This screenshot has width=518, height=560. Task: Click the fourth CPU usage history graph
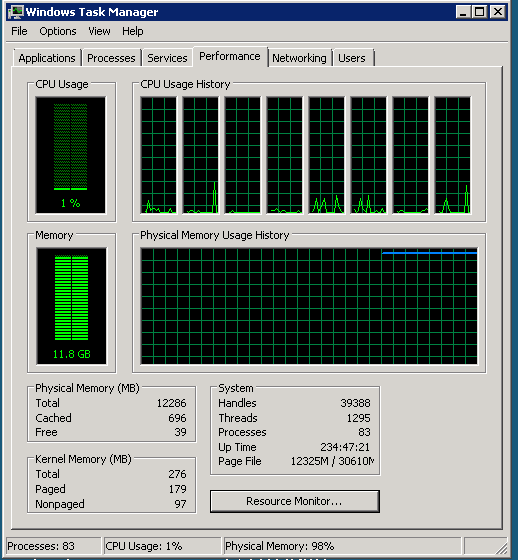(285, 155)
